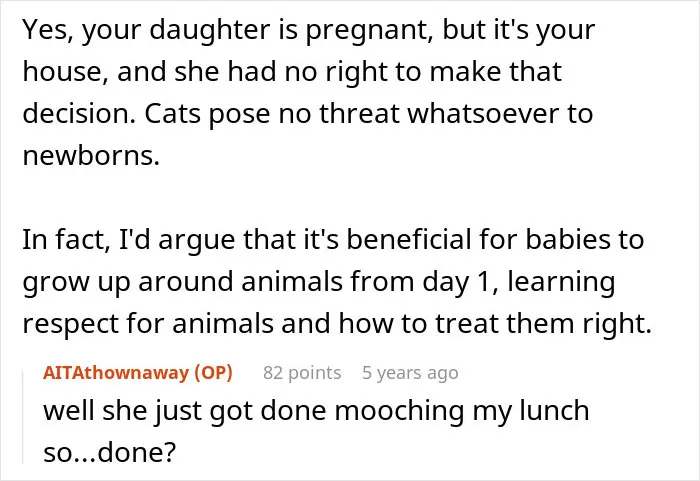Click the word "lunch" in the OP reply

coord(554,410)
